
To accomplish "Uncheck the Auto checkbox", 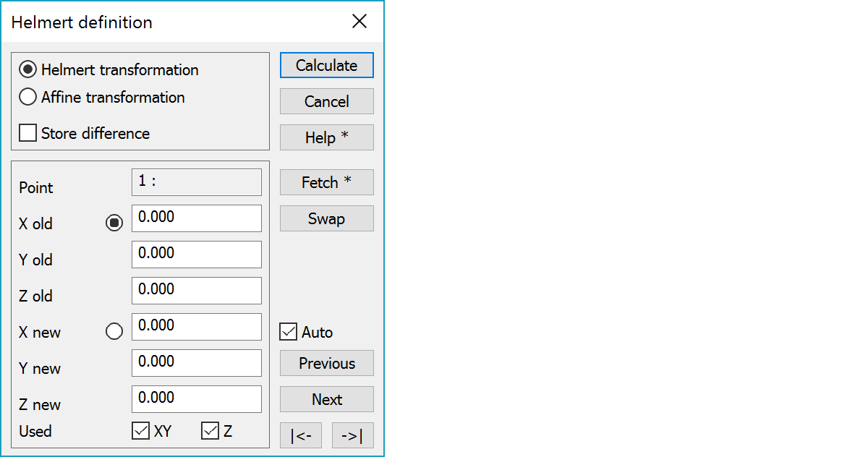I will click(x=289, y=333).
